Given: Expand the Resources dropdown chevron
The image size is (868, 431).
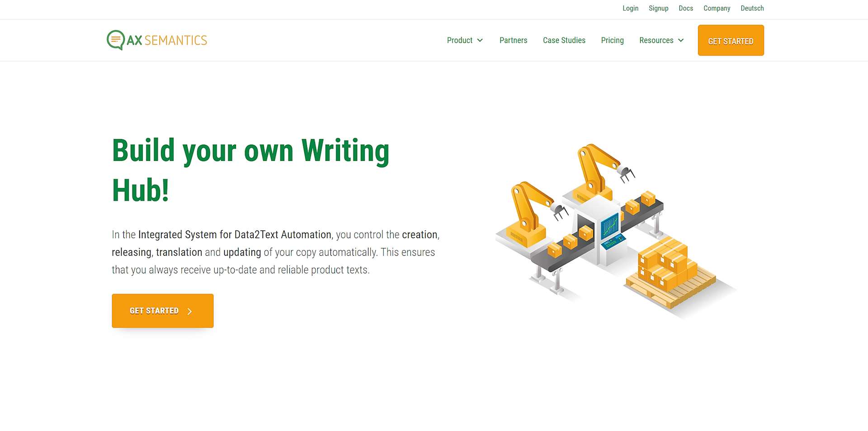Looking at the screenshot, I should point(681,40).
